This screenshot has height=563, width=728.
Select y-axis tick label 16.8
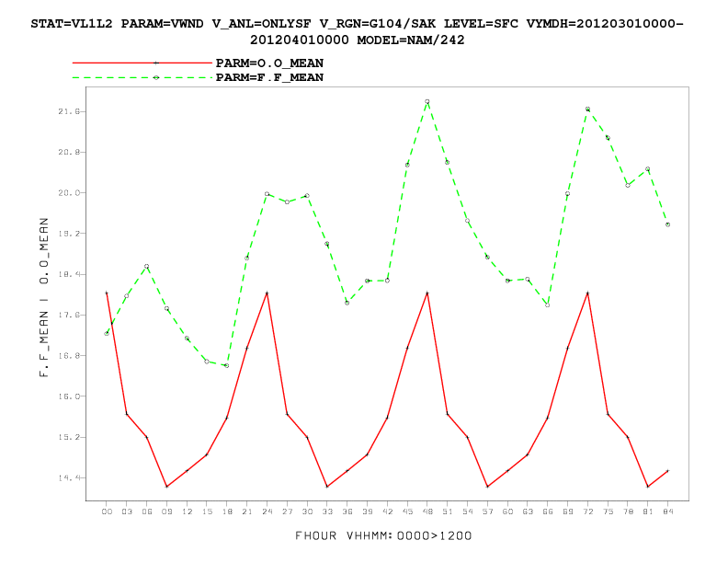coord(68,356)
